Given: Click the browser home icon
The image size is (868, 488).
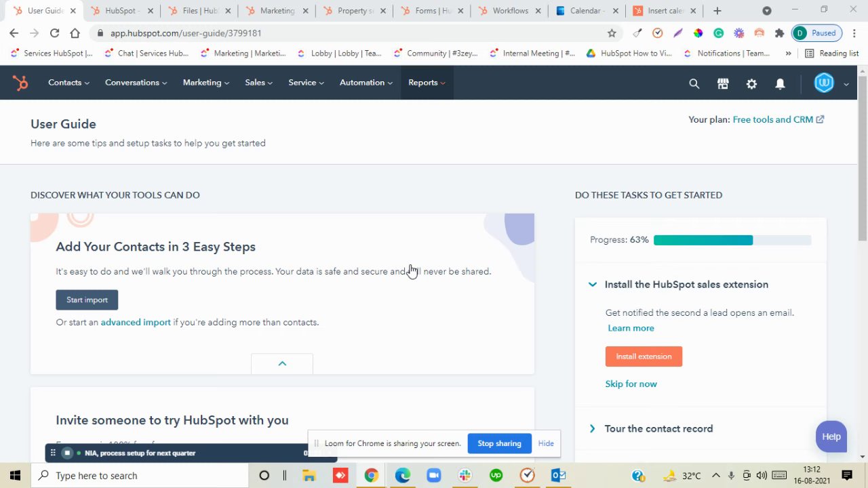Looking at the screenshot, I should [x=75, y=33].
